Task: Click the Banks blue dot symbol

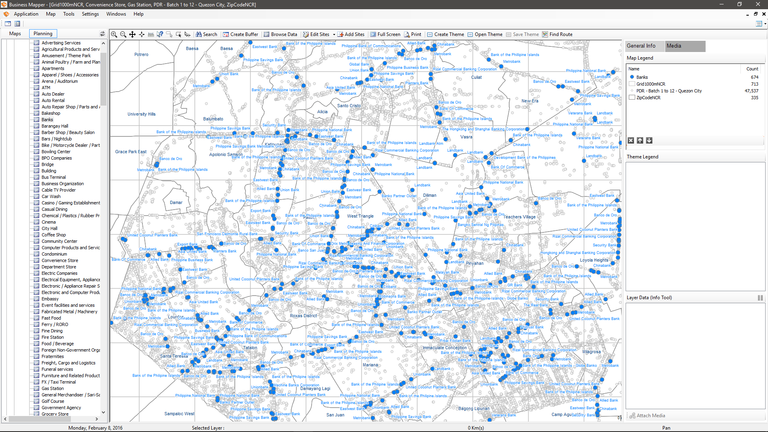Action: click(x=632, y=77)
